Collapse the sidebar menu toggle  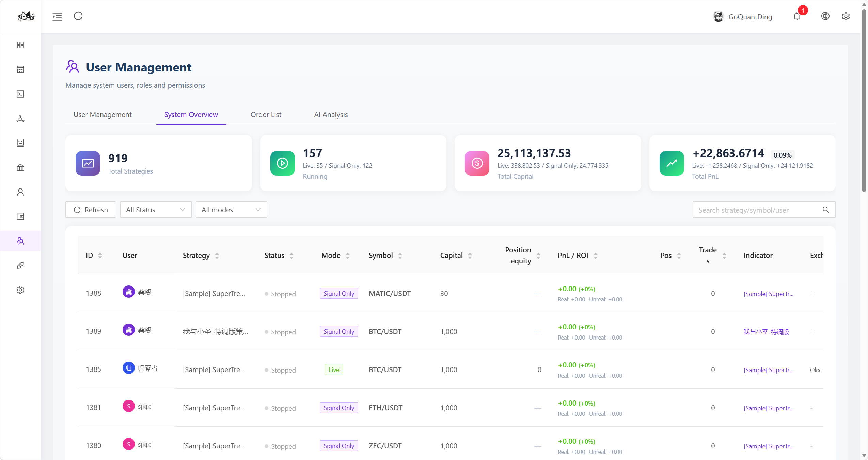coord(57,16)
